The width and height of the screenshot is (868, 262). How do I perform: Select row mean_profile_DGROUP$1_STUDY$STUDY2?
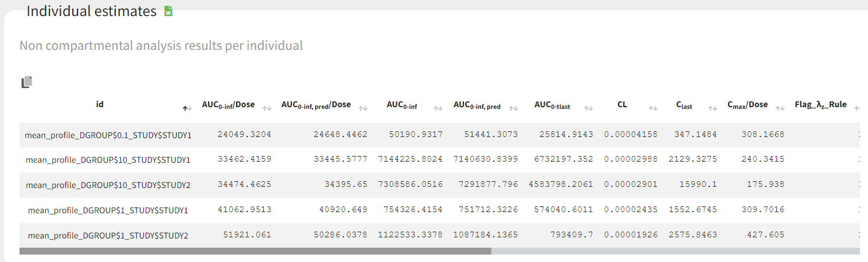(x=108, y=236)
